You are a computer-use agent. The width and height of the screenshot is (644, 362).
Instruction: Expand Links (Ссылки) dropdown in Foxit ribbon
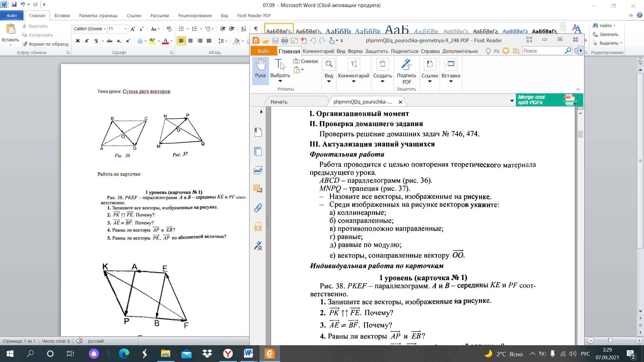(x=430, y=81)
